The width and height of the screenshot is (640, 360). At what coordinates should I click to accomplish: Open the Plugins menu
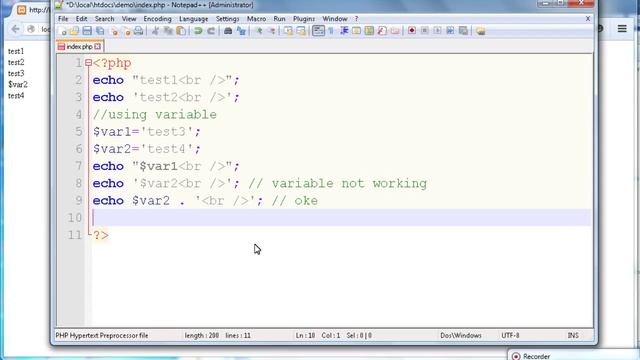(304, 19)
